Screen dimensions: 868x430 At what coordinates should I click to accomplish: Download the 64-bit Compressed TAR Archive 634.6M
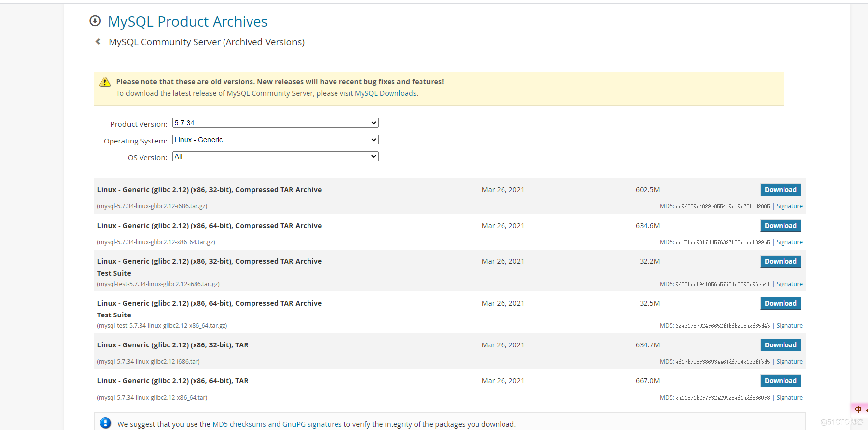[781, 226]
